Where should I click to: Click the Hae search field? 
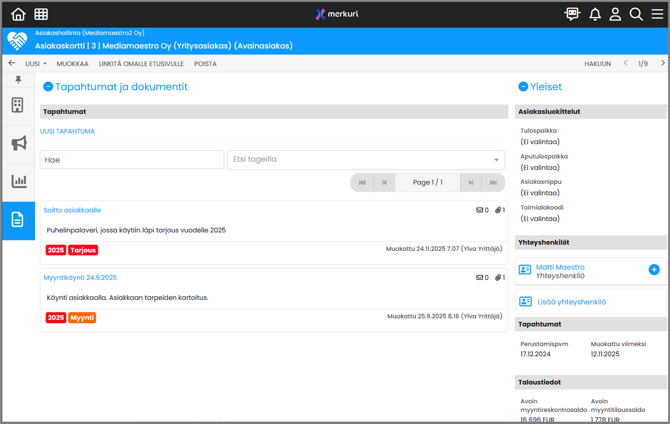(x=132, y=160)
